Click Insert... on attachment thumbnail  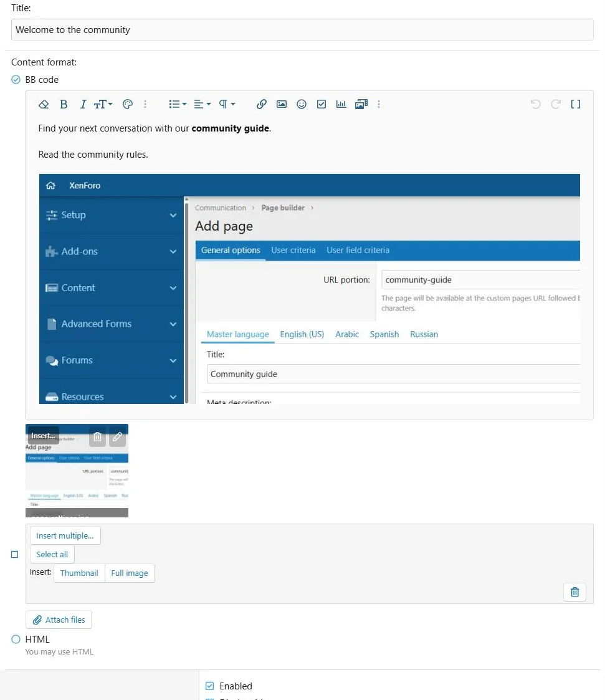click(43, 436)
